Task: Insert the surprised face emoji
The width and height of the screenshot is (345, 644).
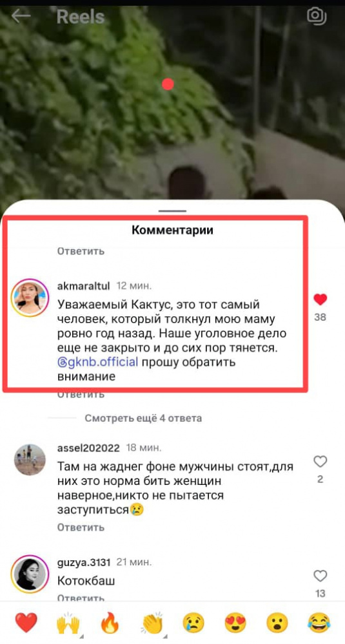Action: coord(277,623)
